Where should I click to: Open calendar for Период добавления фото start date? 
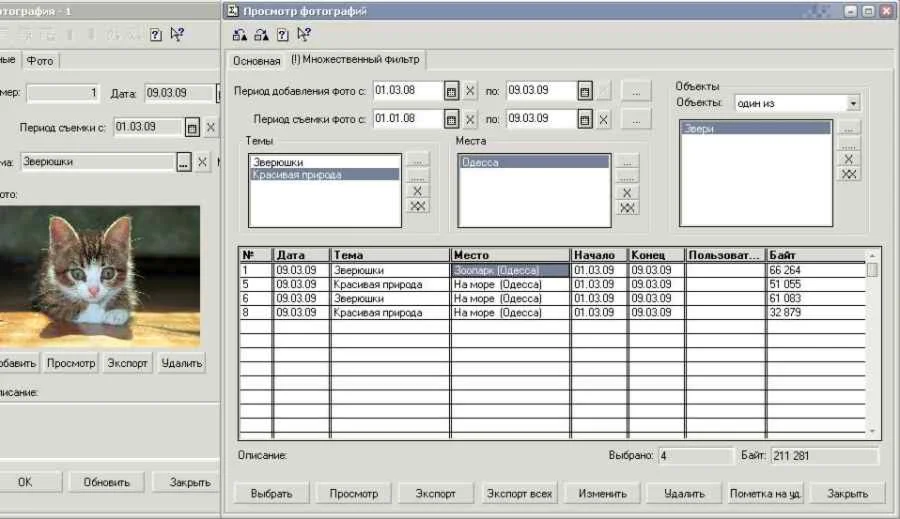(452, 91)
